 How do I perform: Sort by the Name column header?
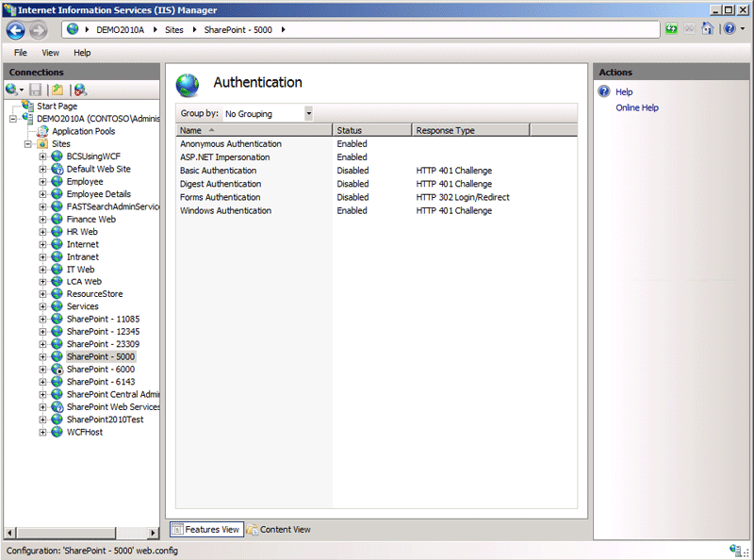[254, 130]
